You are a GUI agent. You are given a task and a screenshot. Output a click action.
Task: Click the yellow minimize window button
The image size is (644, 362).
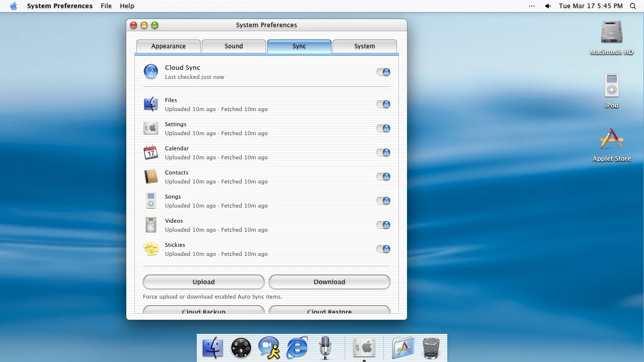[144, 25]
